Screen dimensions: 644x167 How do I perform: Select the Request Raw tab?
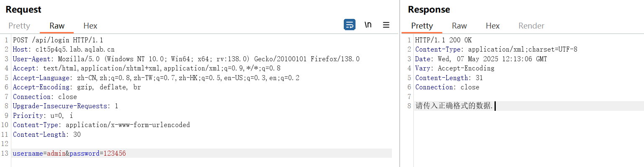[x=57, y=26]
